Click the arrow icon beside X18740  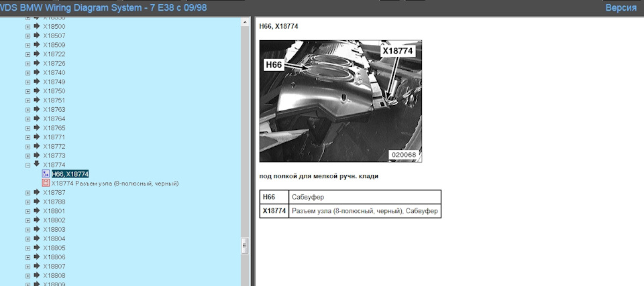[36, 72]
